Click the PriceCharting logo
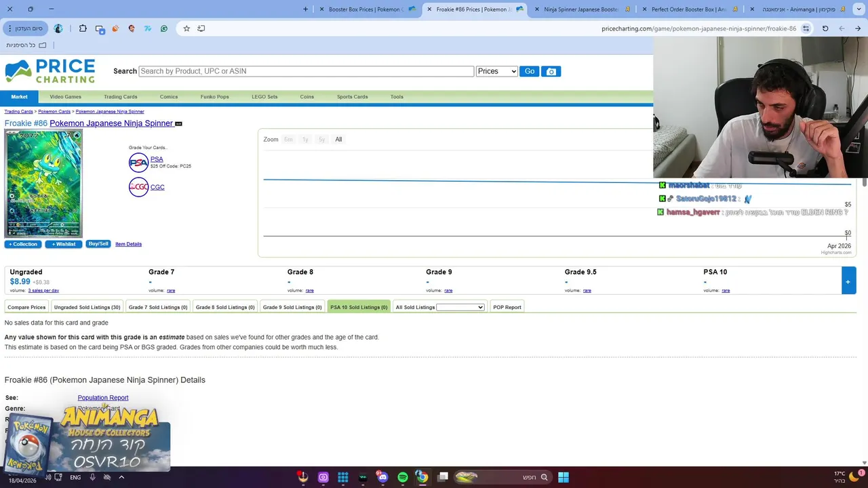Image resolution: width=868 pixels, height=488 pixels. click(x=50, y=71)
